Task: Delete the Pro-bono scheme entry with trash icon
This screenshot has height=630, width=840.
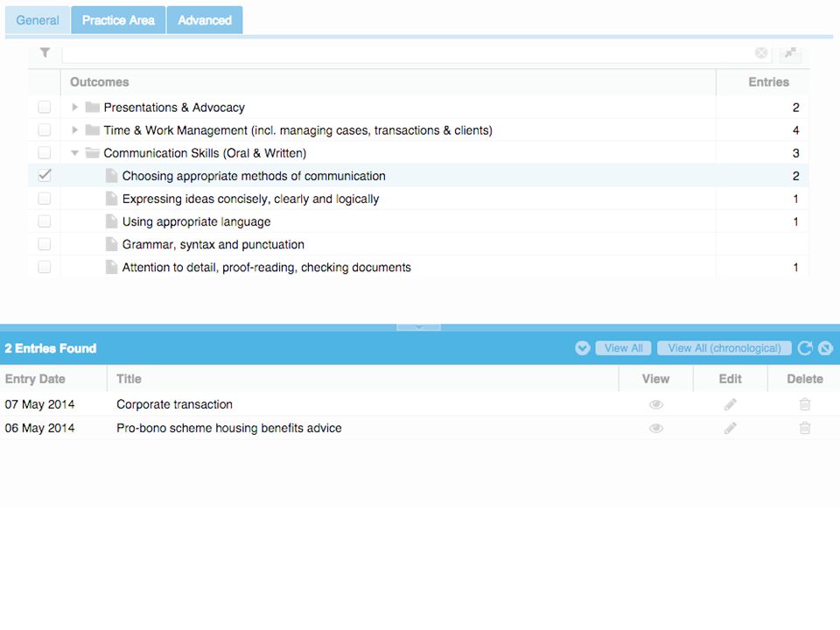Action: (x=805, y=428)
